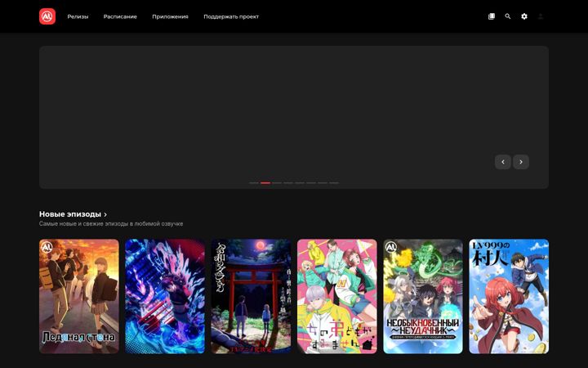Show next banner slide
This screenshot has width=588, height=368.
coord(521,162)
